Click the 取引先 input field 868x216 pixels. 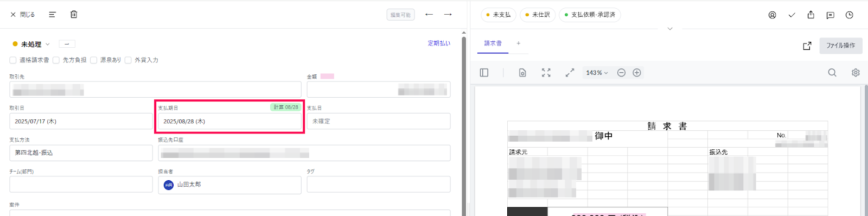tap(155, 90)
